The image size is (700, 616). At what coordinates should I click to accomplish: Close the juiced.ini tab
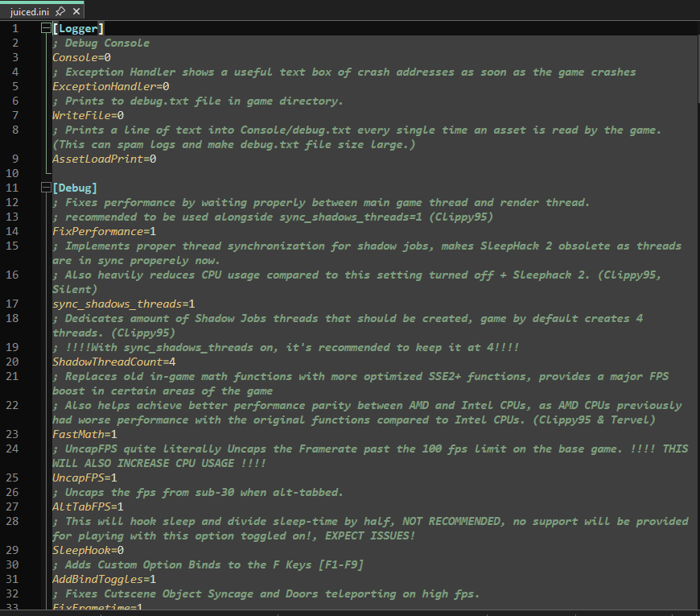(76, 11)
